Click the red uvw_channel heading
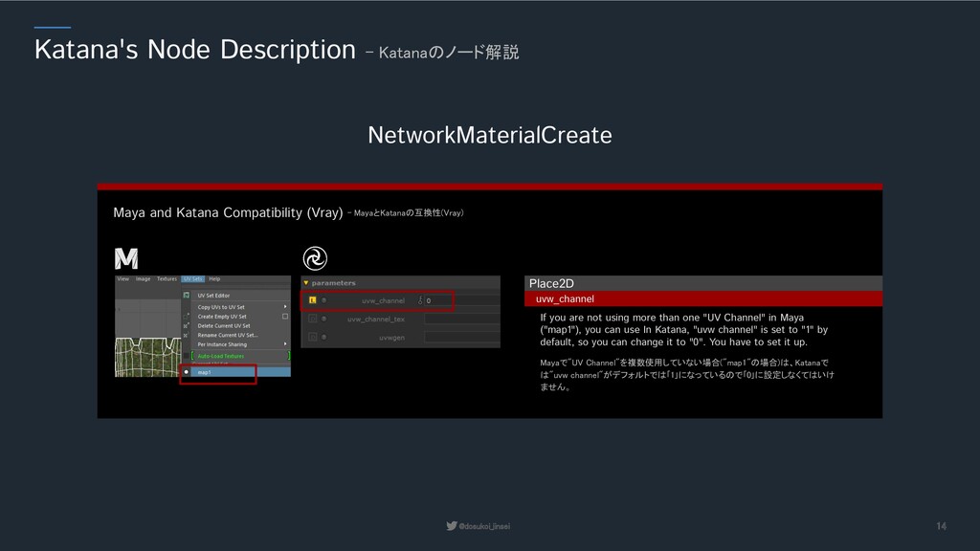 click(703, 298)
